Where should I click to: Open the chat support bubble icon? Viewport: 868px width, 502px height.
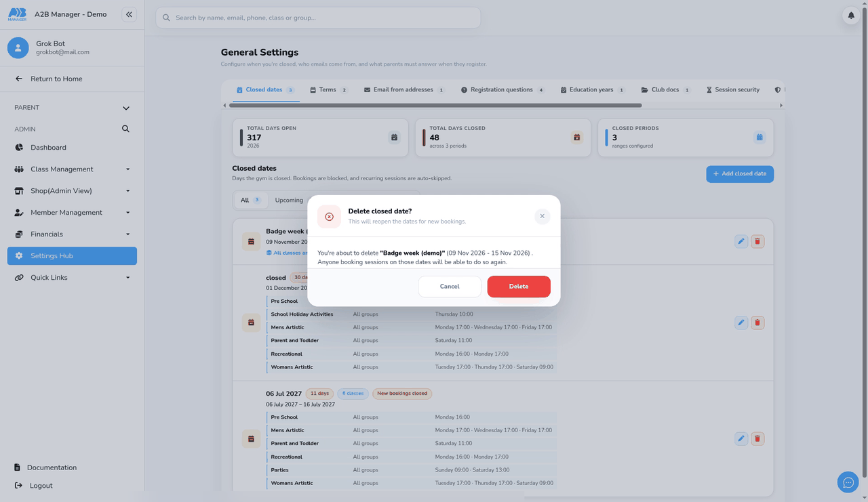848,482
